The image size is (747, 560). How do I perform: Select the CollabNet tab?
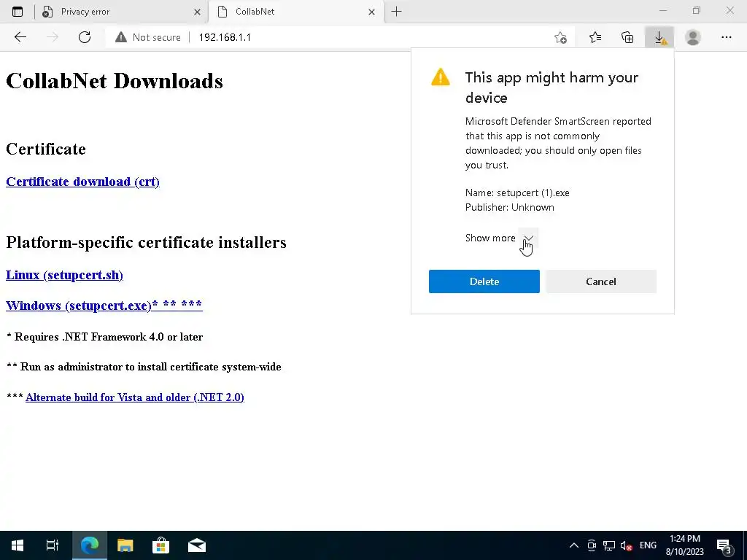click(295, 12)
